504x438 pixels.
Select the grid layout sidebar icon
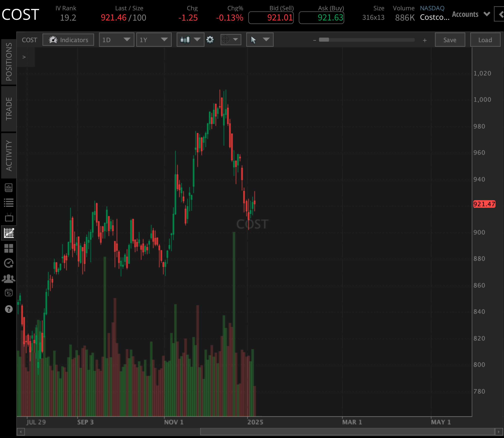pos(9,249)
